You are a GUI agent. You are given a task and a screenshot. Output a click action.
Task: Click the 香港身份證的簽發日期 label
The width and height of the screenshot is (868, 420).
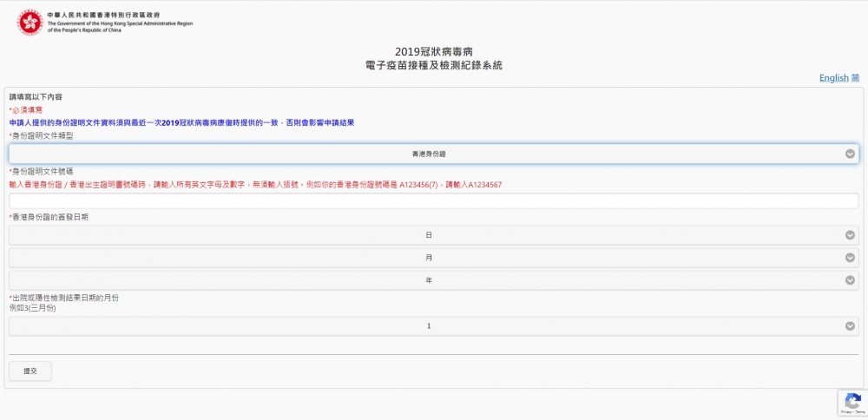tap(49, 218)
